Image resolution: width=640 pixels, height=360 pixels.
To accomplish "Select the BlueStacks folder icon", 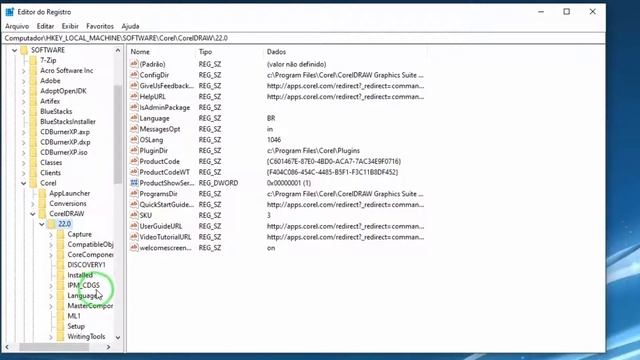I will coord(33,111).
